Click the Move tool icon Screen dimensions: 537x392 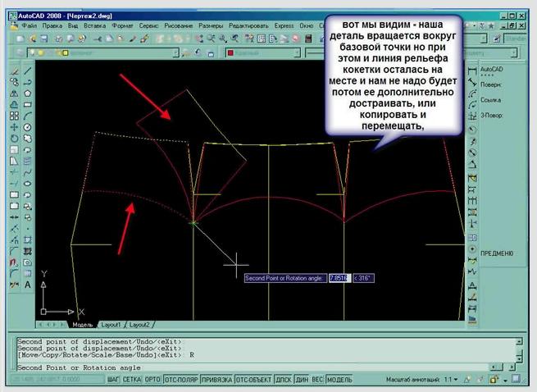point(15,127)
